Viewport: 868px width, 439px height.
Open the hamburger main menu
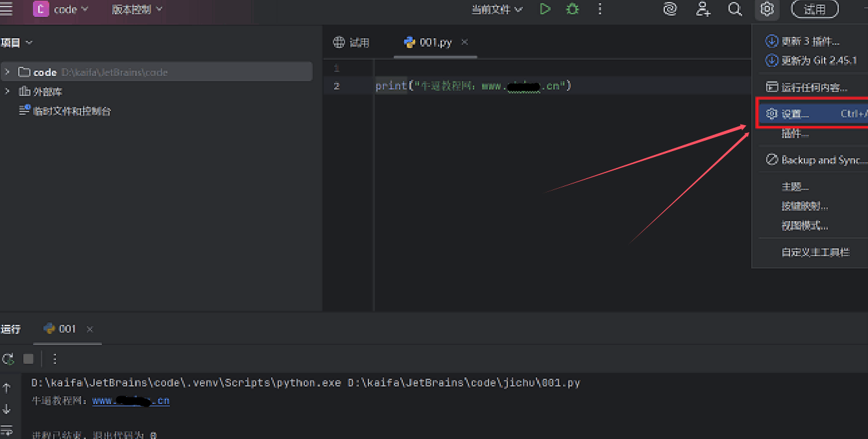point(6,9)
